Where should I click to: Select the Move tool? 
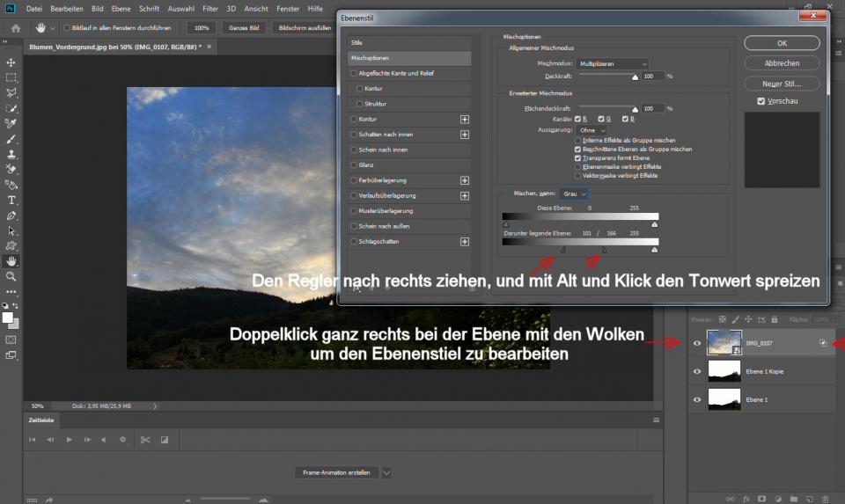pos(11,62)
